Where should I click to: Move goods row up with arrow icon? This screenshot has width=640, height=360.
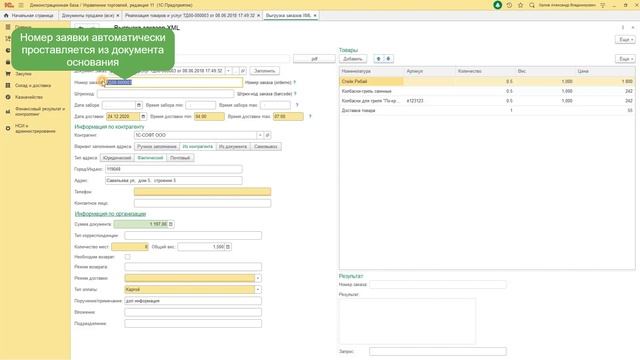pyautogui.click(x=378, y=59)
